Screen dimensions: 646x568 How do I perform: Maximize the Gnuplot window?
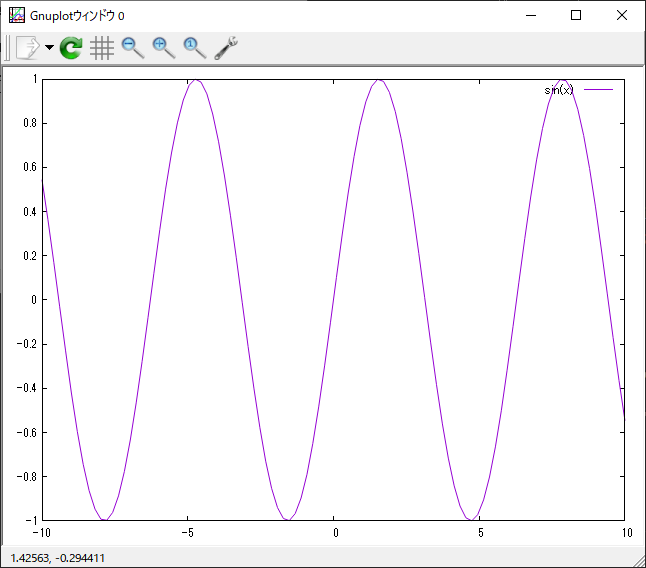(x=576, y=15)
